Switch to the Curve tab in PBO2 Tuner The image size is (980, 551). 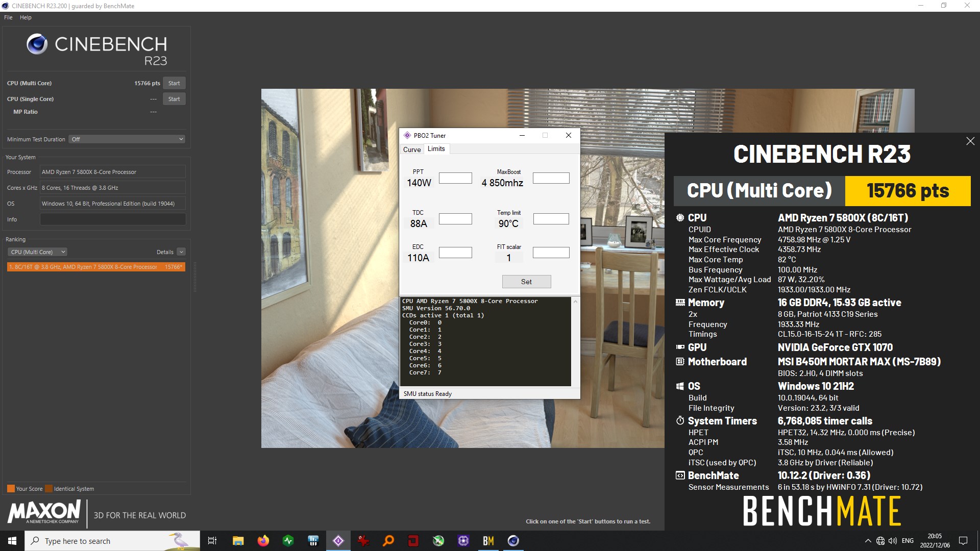point(410,148)
